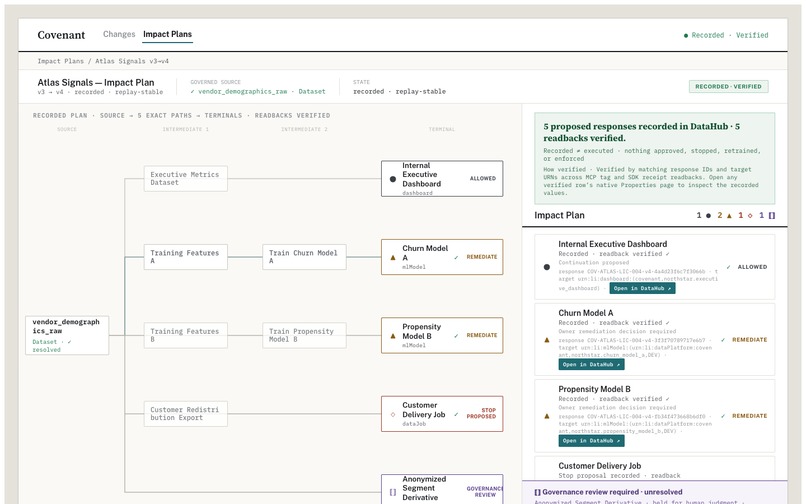This screenshot has width=806, height=504.
Task: Open the Changes tab
Action: coord(119,34)
